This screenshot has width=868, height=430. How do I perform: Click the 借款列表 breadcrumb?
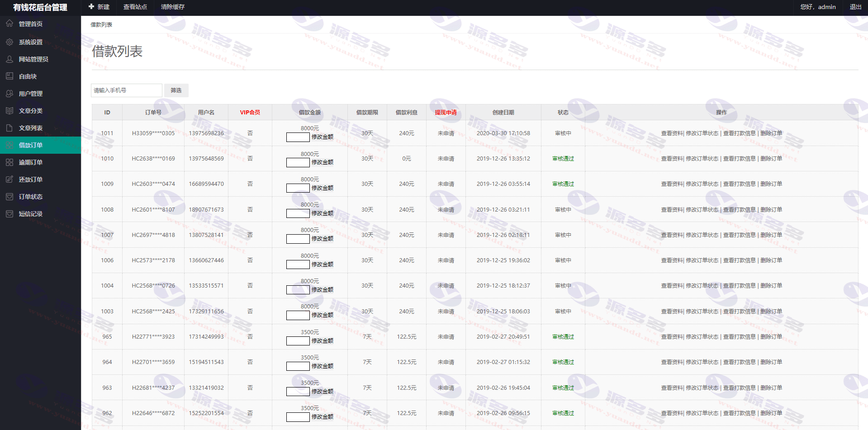click(101, 25)
